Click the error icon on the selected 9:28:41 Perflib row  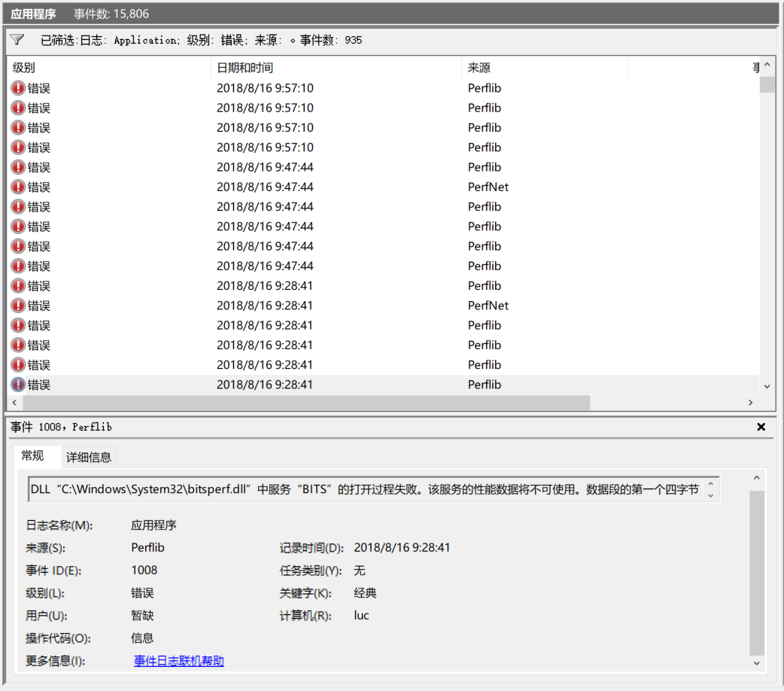18,385
